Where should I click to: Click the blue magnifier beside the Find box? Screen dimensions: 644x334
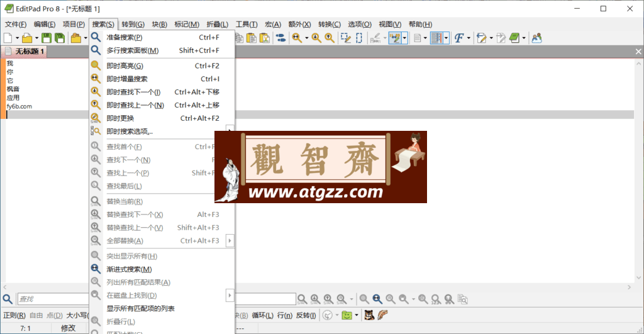[8, 299]
